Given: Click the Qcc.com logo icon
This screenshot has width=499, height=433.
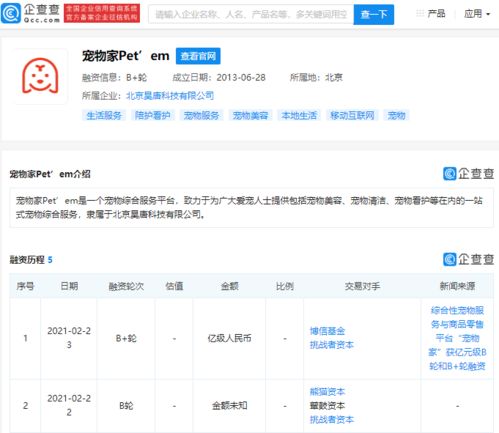Looking at the screenshot, I should (11, 13).
